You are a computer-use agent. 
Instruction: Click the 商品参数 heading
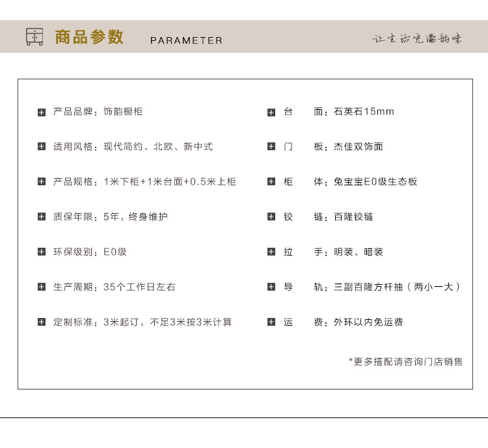[89, 37]
